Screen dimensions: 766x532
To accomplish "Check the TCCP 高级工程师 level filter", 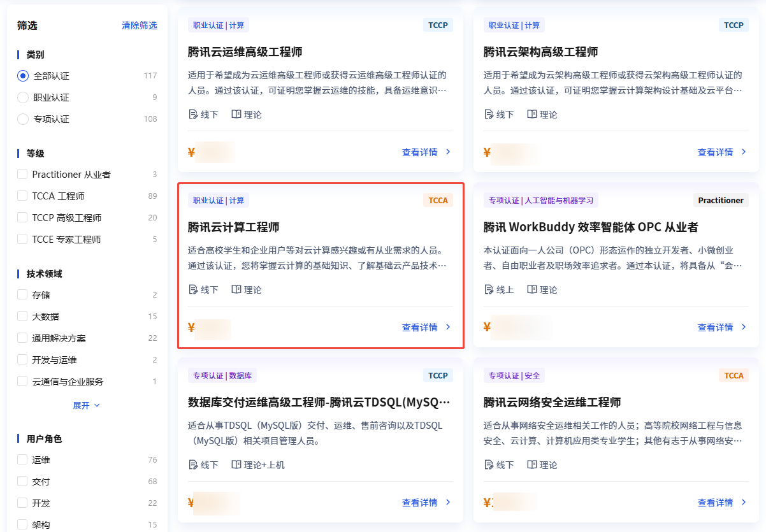I will coord(22,218).
